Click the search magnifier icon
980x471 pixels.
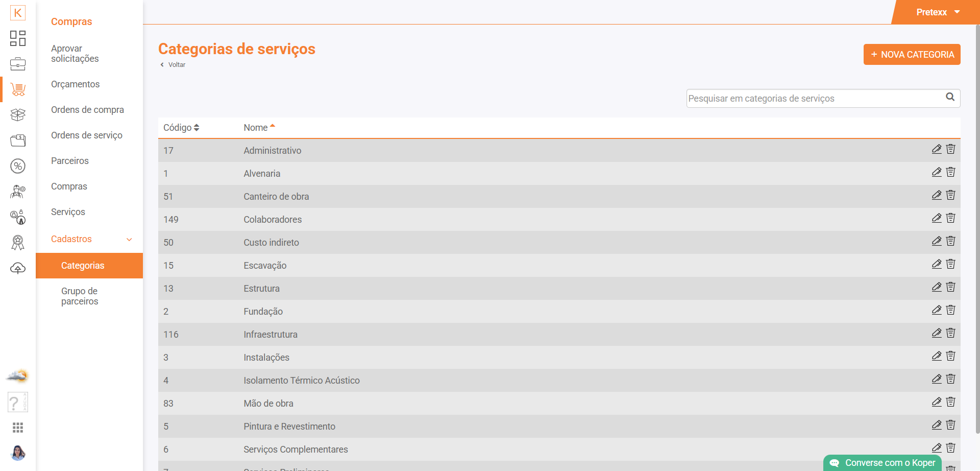point(950,97)
